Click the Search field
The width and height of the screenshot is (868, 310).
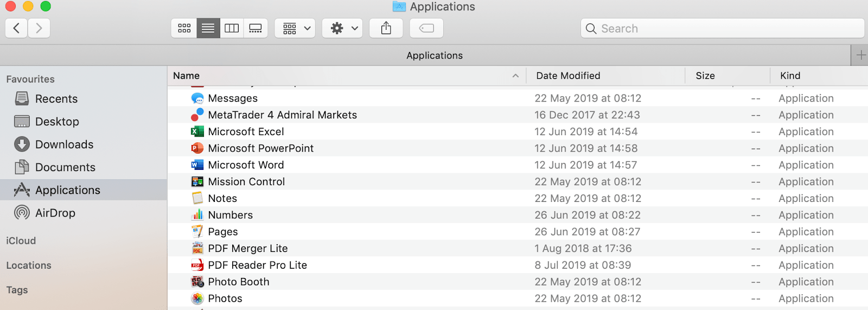[722, 28]
